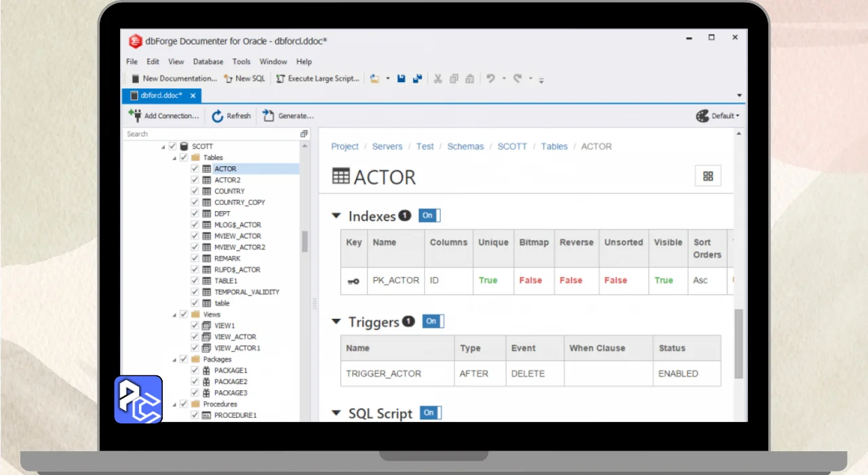Image resolution: width=868 pixels, height=475 pixels.
Task: Toggle the Indexes section On switch
Action: [x=429, y=216]
